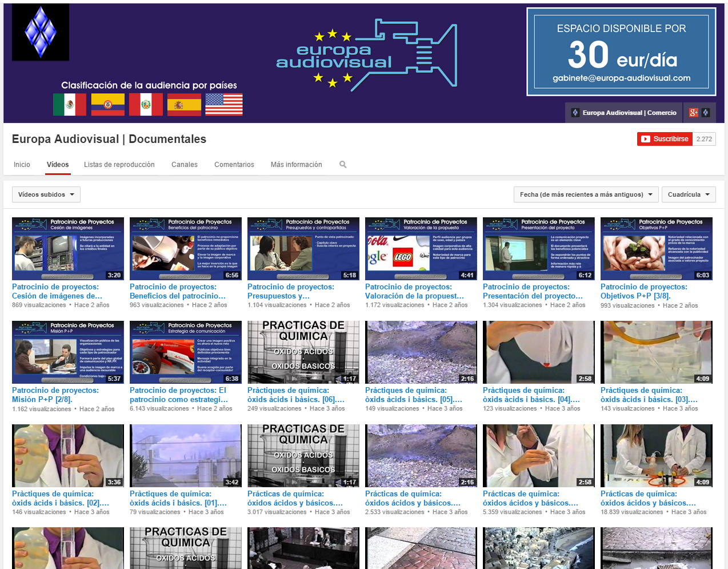Open thumbnail of Presentación del proyecto video
This screenshot has height=569, width=728.
[539, 249]
